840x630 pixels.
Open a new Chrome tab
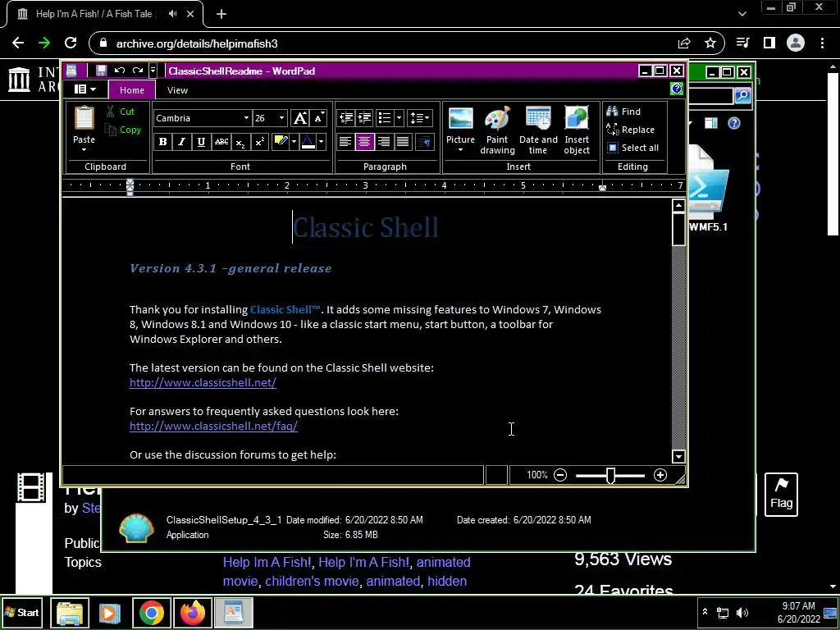(221, 15)
